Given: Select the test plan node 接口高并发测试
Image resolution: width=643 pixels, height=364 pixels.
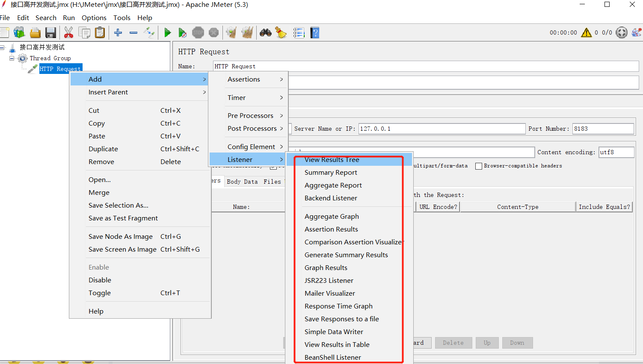Looking at the screenshot, I should (42, 47).
